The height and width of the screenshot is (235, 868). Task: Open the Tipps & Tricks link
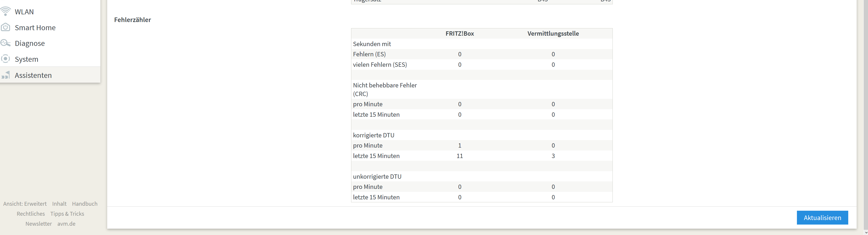click(67, 214)
